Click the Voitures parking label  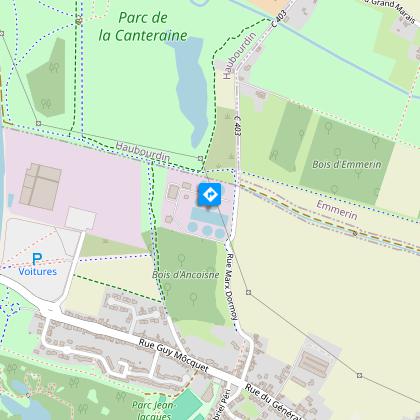pyautogui.click(x=38, y=272)
